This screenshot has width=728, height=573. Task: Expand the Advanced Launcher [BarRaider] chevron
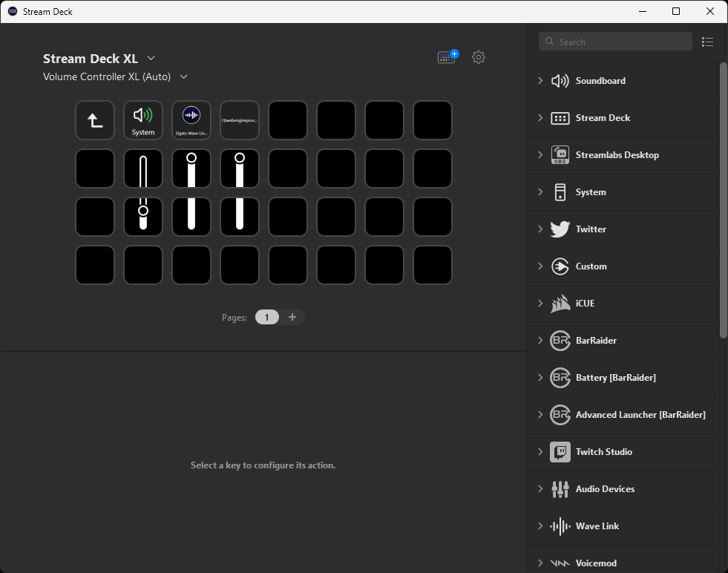click(x=540, y=415)
